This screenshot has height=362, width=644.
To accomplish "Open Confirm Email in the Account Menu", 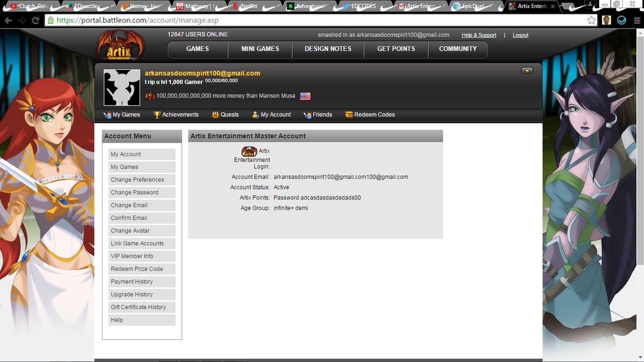I will [x=142, y=218].
